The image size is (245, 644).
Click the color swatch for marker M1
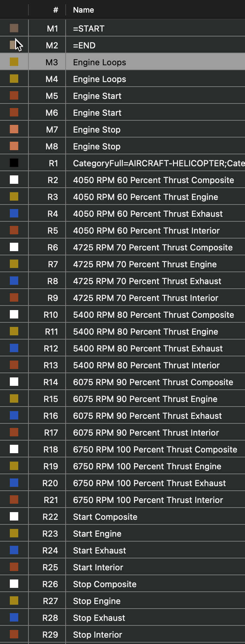(x=14, y=28)
